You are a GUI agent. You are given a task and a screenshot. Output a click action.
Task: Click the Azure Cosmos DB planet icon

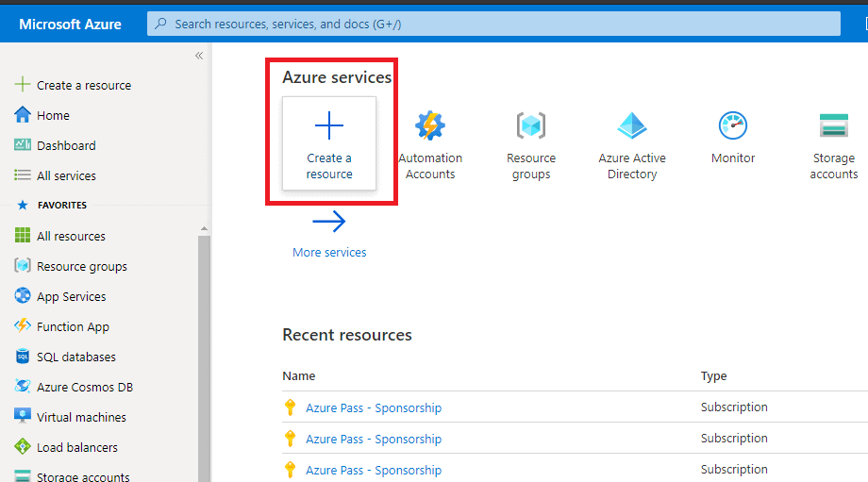[22, 386]
